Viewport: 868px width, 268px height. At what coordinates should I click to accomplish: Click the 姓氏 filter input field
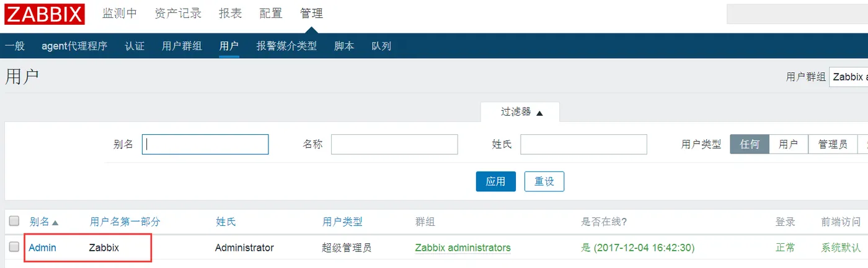583,144
